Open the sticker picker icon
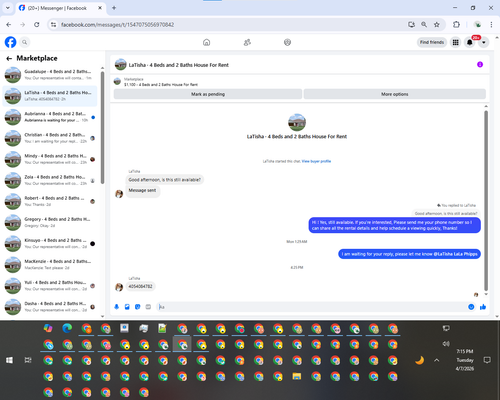The height and width of the screenshot is (400, 500). tap(137, 307)
